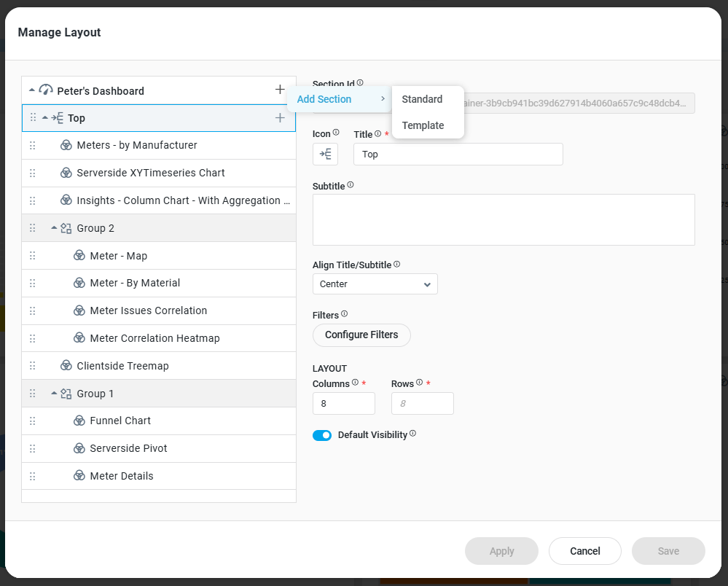Image resolution: width=728 pixels, height=586 pixels.
Task: Collapse the Group 1 tree node
Action: 54,394
